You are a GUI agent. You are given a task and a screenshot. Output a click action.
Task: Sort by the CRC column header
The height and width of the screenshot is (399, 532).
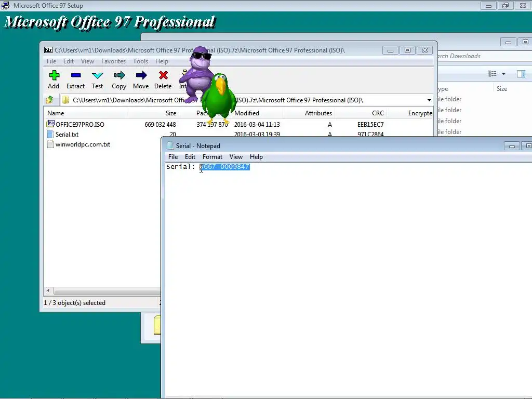(x=361, y=113)
